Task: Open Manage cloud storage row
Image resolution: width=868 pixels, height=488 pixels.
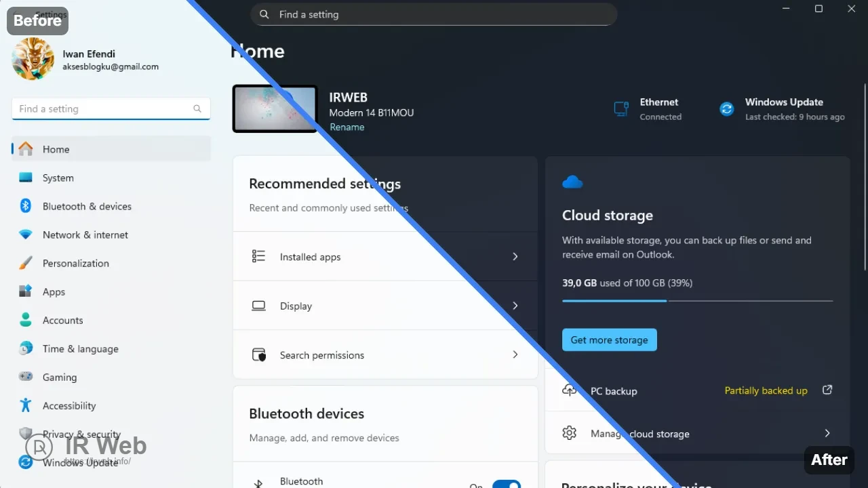Action: [698, 433]
